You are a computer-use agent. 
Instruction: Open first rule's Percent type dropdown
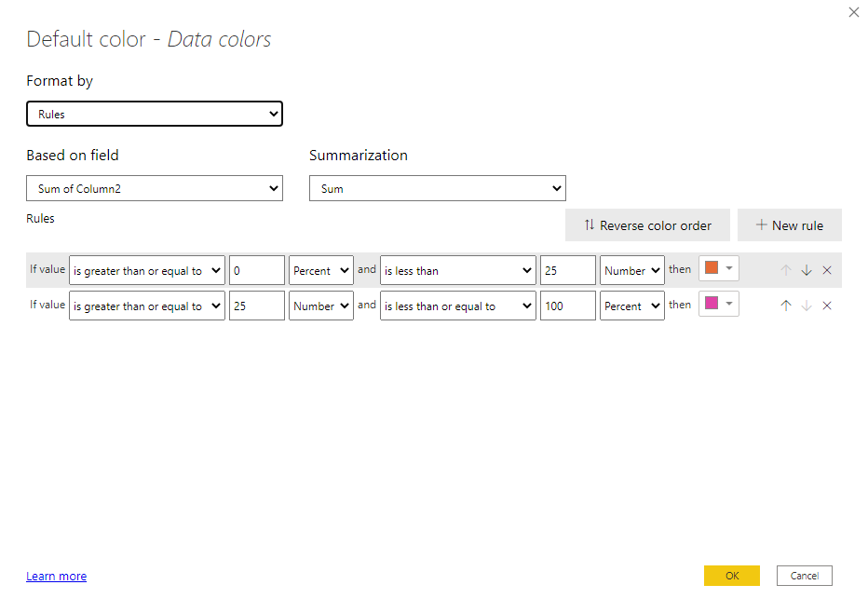pos(321,270)
